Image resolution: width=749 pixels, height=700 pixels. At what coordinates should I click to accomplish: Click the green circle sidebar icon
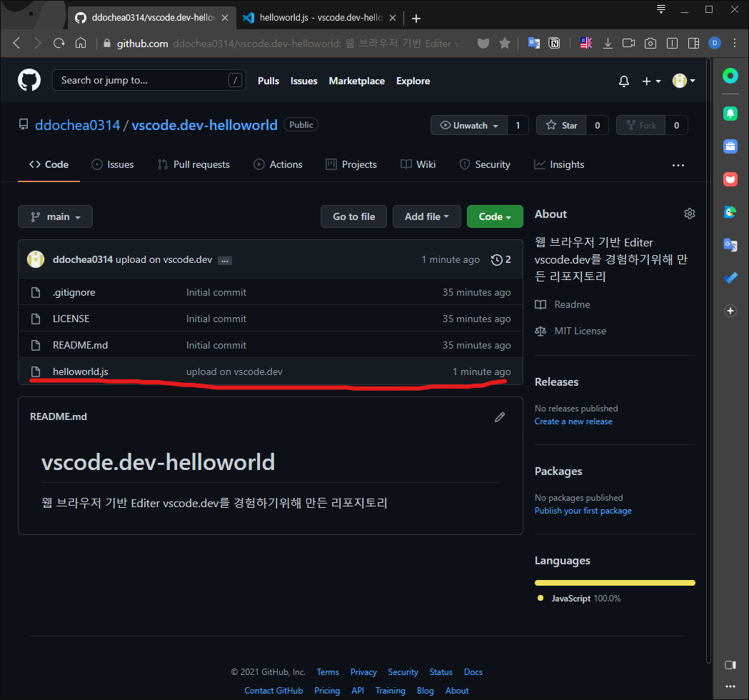tap(730, 76)
